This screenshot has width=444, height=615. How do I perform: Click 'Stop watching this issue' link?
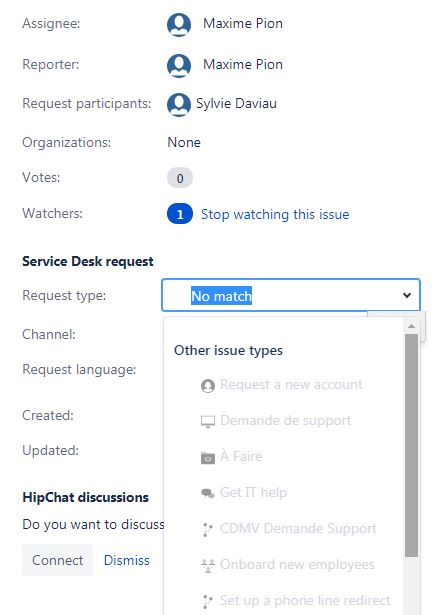(x=275, y=215)
